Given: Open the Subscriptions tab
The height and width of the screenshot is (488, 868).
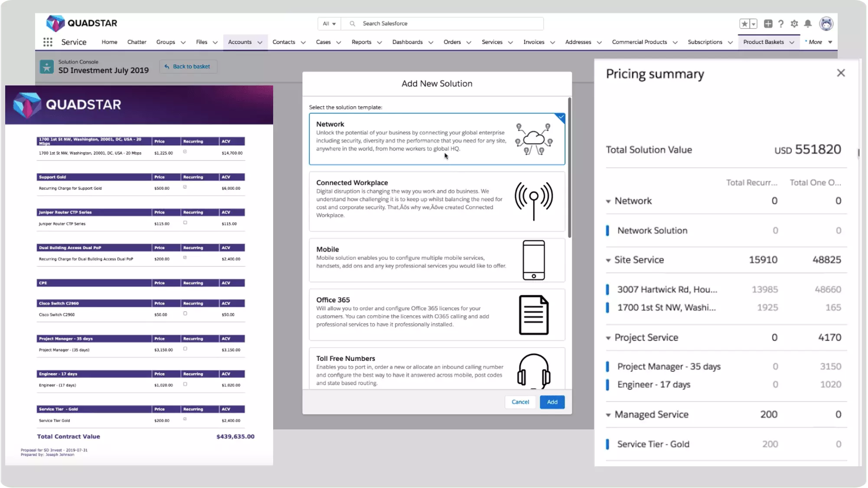Looking at the screenshot, I should pos(705,42).
